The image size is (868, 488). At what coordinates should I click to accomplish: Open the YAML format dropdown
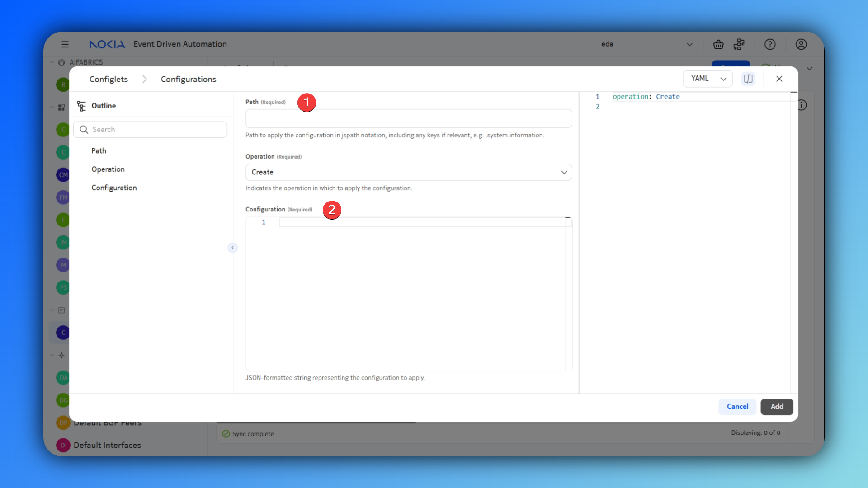[708, 79]
